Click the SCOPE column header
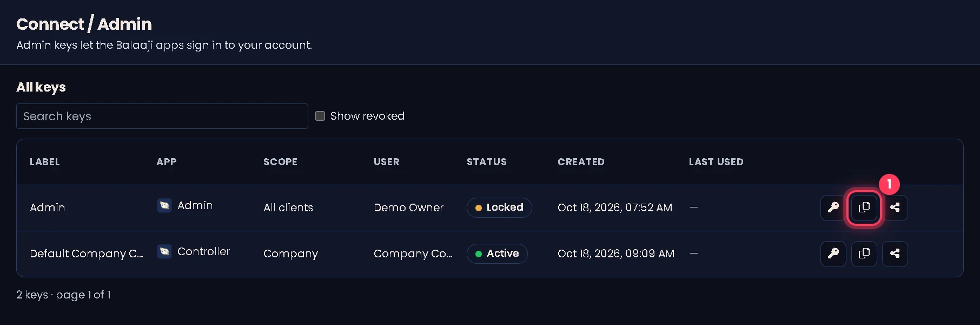The height and width of the screenshot is (325, 980). click(280, 162)
